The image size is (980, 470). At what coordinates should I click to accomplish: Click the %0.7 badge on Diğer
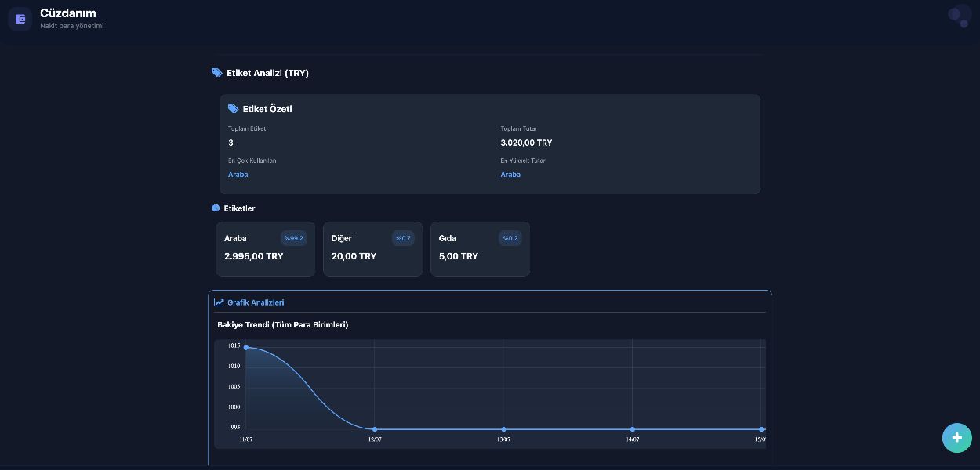click(403, 238)
